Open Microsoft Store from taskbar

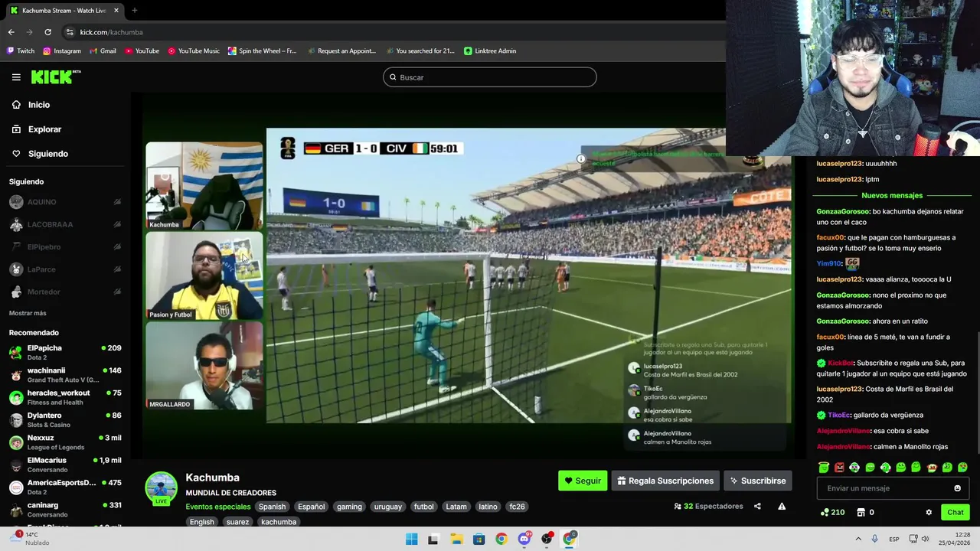[479, 539]
